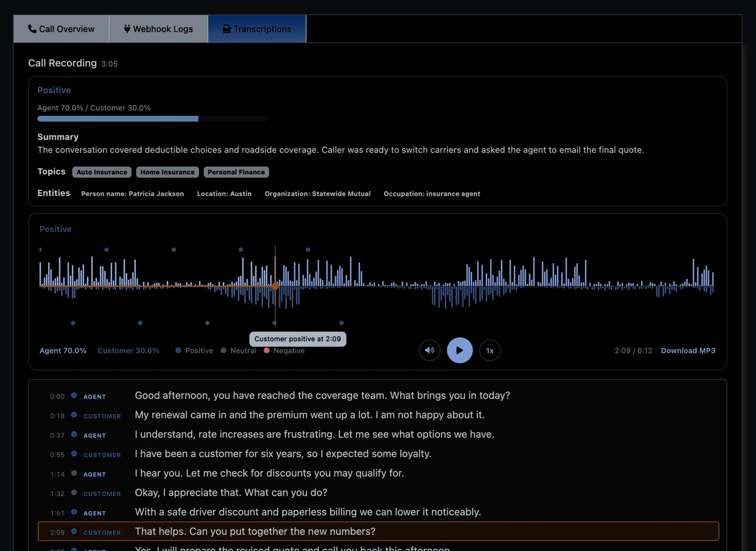The image size is (756, 551).
Task: Click the Neutral legend dot
Action: coord(223,350)
